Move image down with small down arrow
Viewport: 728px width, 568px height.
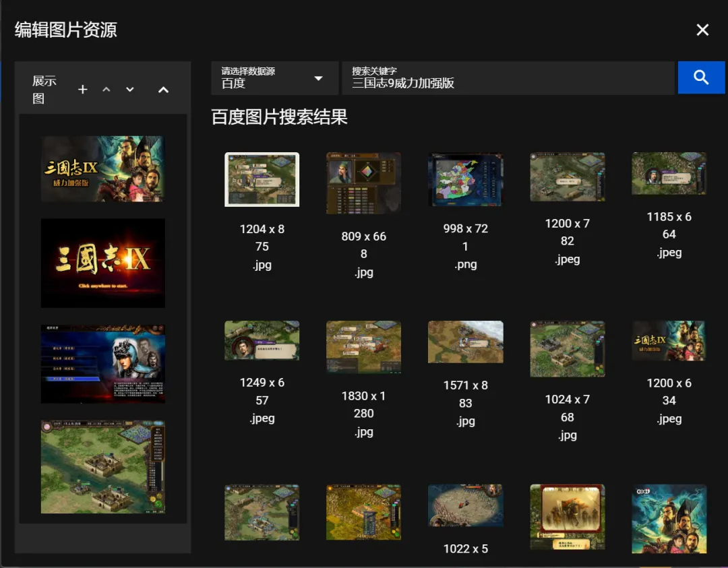pyautogui.click(x=130, y=89)
